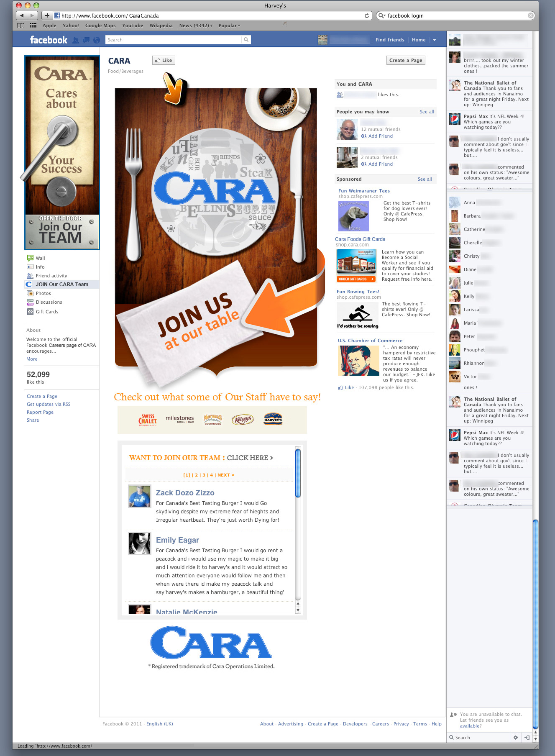The height and width of the screenshot is (756, 555).
Task: Expand About text with More link
Action: pyautogui.click(x=32, y=359)
